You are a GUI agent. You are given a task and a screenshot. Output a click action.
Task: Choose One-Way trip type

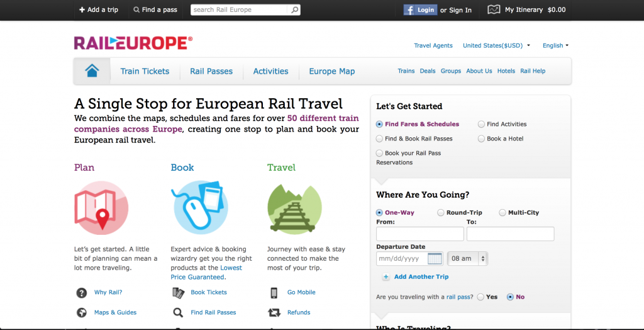pos(379,213)
